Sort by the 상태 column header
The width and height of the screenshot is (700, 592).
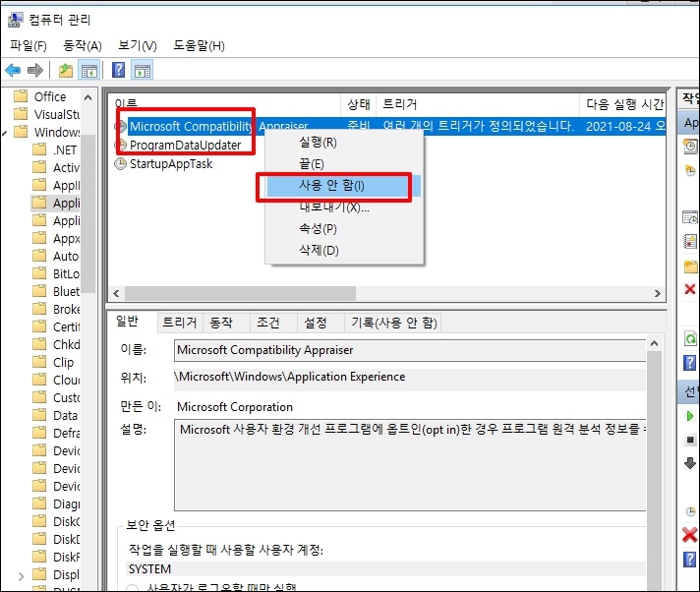pyautogui.click(x=359, y=104)
